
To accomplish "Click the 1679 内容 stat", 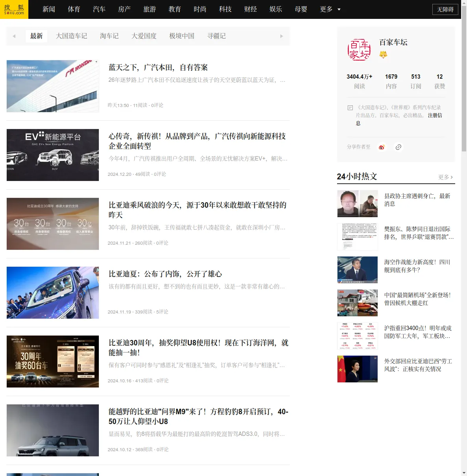I will (x=391, y=81).
